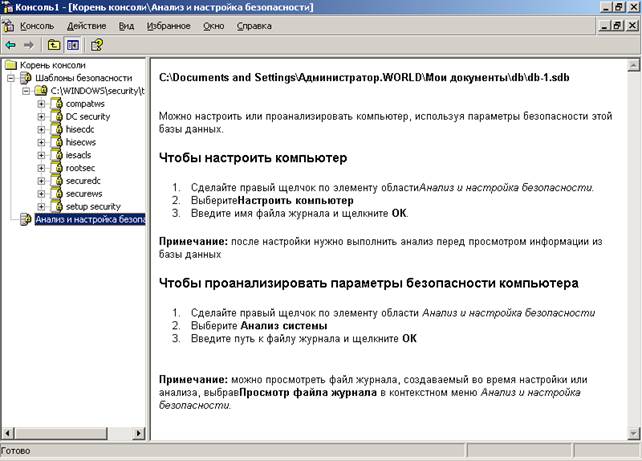This screenshot has height=461, width=642.
Task: Select the rootsec label
Action: 80,168
